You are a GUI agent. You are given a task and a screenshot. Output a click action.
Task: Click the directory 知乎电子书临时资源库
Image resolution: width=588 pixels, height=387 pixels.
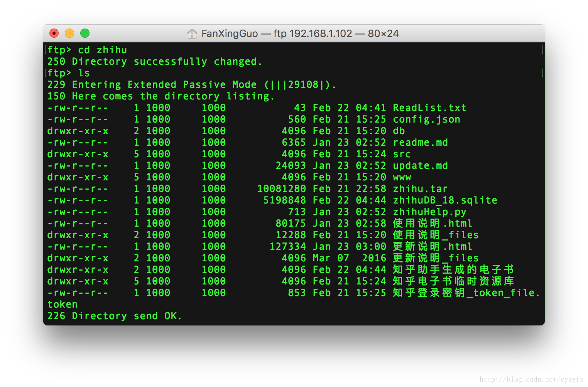453,281
